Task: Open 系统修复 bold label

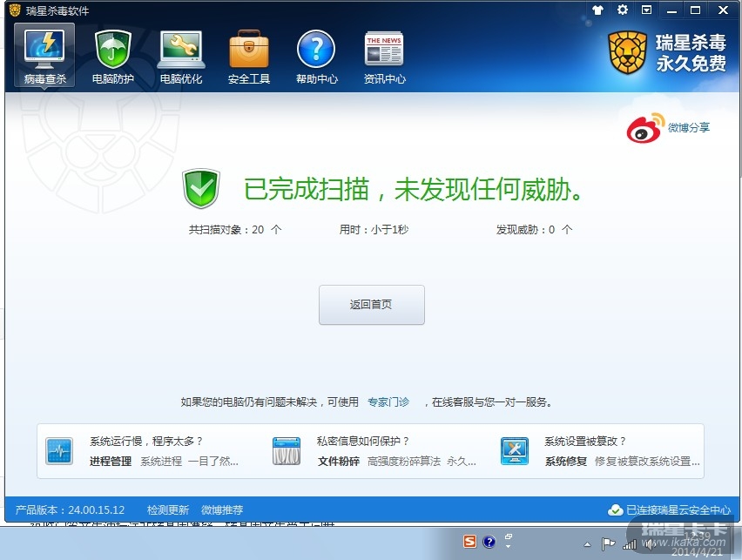Action: (566, 461)
